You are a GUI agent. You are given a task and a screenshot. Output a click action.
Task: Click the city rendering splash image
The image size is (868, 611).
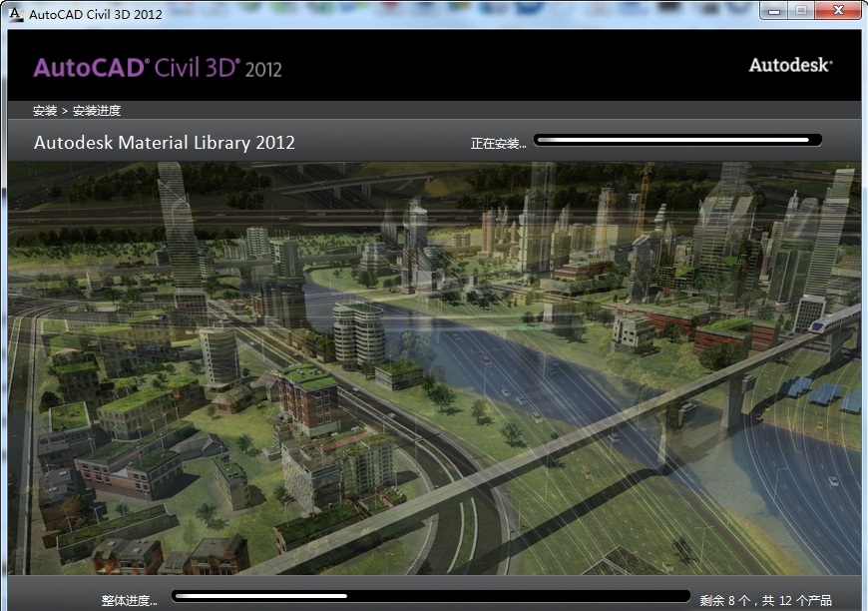tap(434, 367)
